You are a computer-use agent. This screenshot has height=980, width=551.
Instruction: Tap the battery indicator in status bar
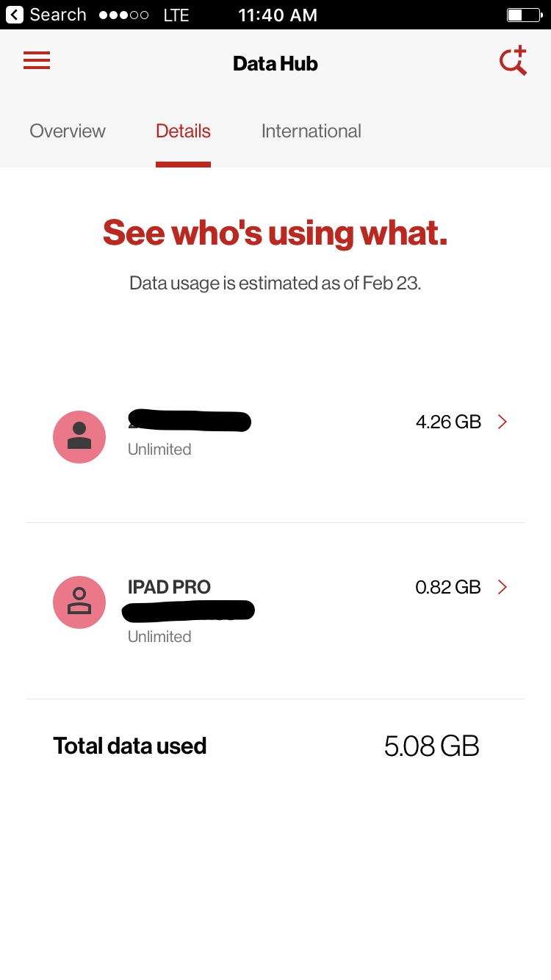click(x=523, y=15)
